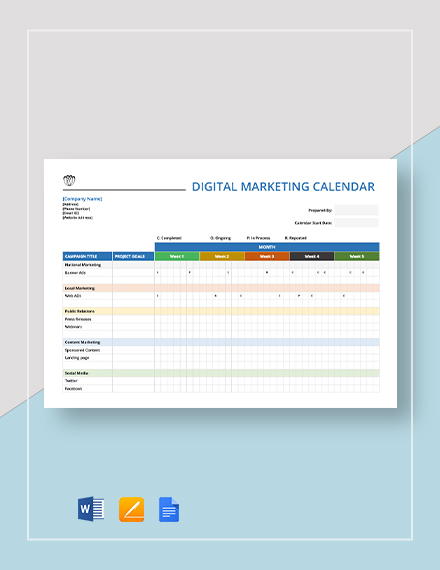Click the MONTH header bar
440x570 pixels.
(x=267, y=247)
